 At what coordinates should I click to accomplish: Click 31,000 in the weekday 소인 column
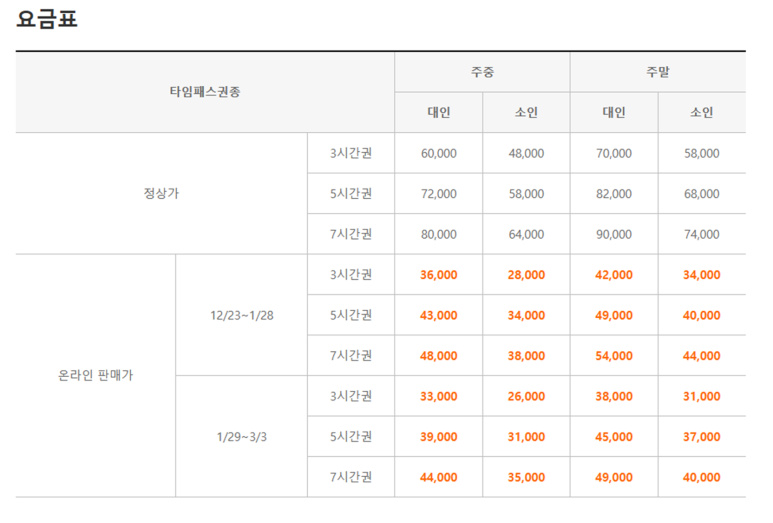tap(526, 436)
